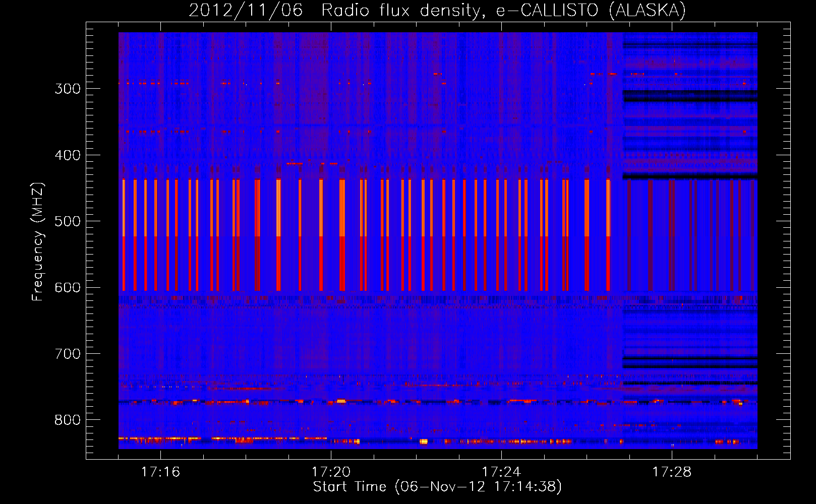Viewport: 816px width, 504px height.
Task: Click the 500 frequency tick label
Action: 68,221
